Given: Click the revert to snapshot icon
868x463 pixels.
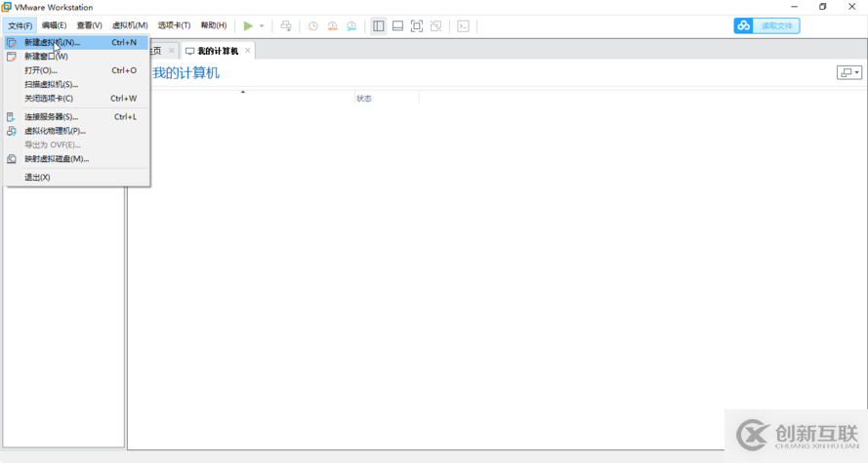Looking at the screenshot, I should pos(332,26).
